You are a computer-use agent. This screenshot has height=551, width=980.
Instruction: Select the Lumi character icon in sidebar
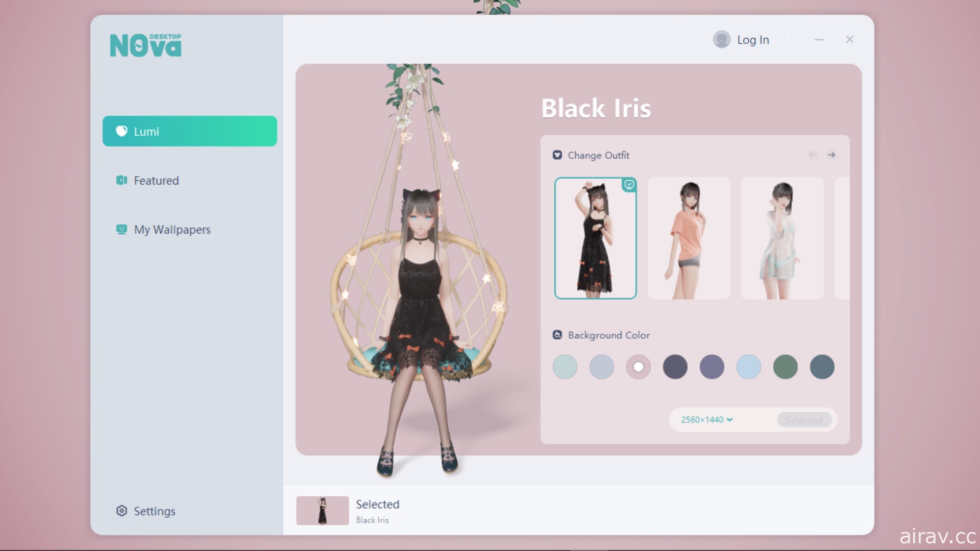click(122, 131)
